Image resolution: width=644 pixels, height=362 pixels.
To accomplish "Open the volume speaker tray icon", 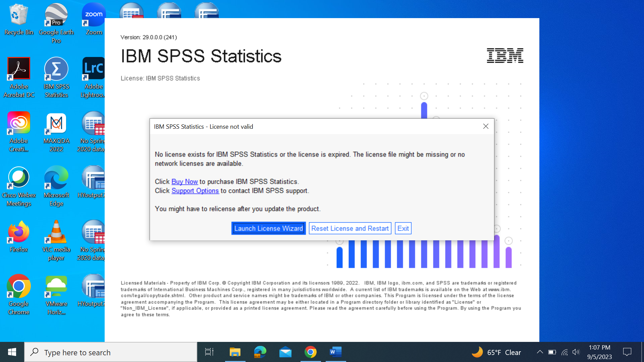I will 576,352.
